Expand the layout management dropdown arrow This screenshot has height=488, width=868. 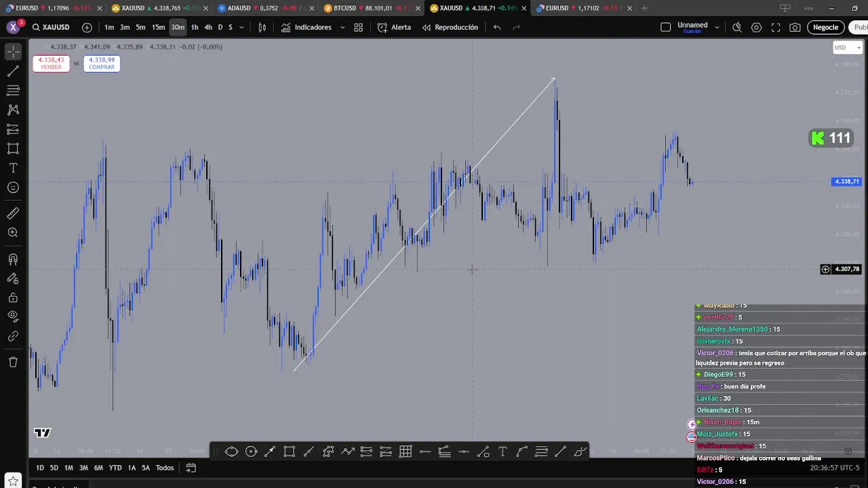pos(717,27)
